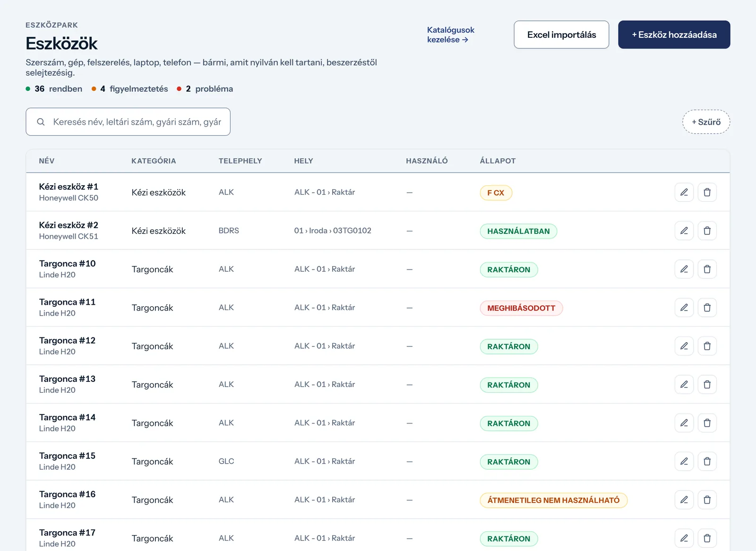Delete Targonca #10 entry
756x551 pixels.
(x=707, y=269)
